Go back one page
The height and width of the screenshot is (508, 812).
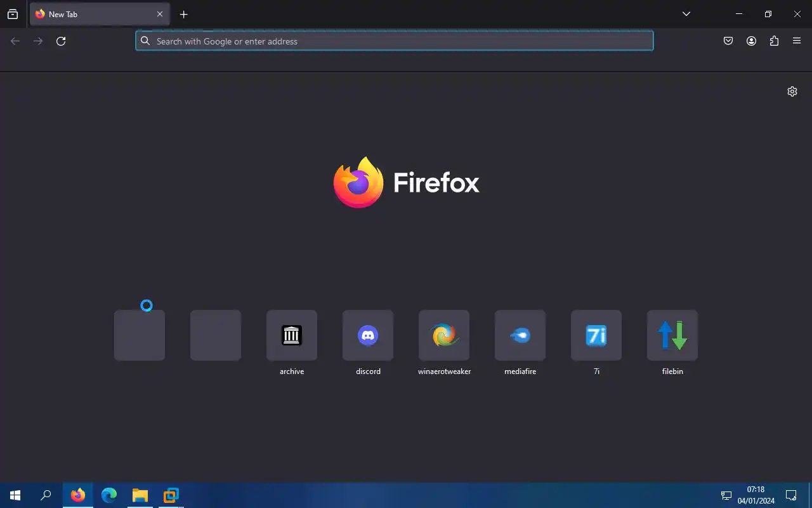coord(15,41)
